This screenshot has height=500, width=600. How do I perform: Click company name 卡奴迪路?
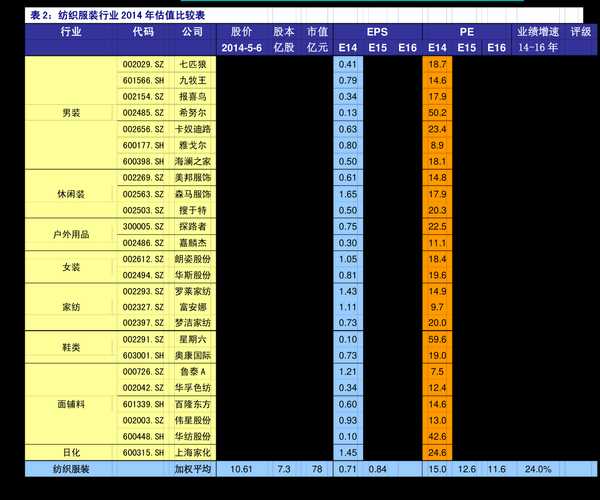[192, 129]
